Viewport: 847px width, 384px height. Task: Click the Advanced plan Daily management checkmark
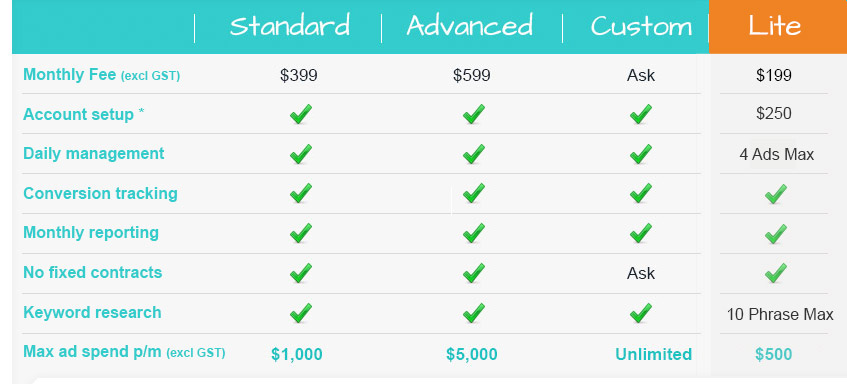click(x=473, y=154)
